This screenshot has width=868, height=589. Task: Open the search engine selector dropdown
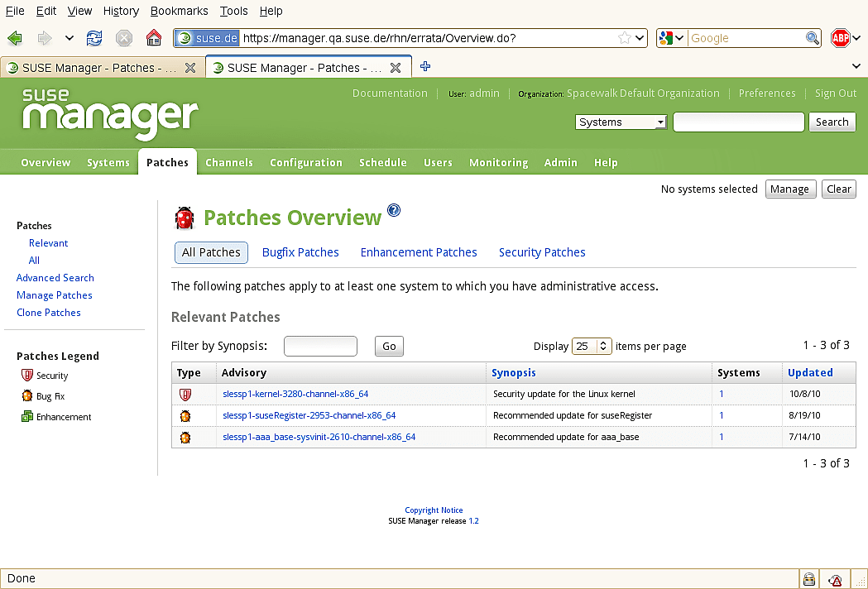(672, 38)
